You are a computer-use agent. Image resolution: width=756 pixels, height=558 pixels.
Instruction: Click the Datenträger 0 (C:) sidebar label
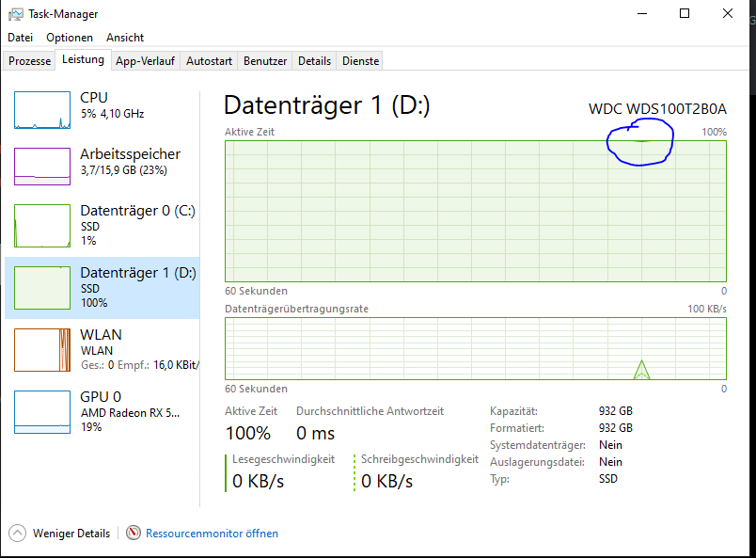[x=137, y=211]
